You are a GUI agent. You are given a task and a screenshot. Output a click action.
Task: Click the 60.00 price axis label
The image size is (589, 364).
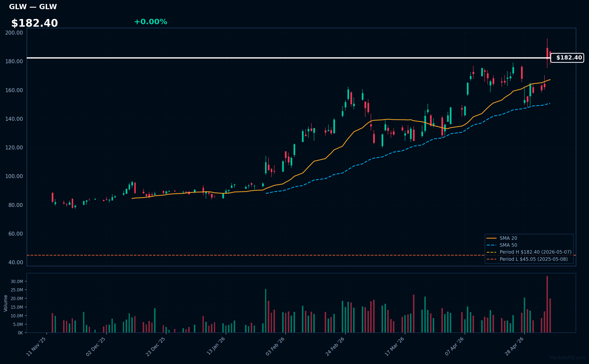(x=16, y=234)
